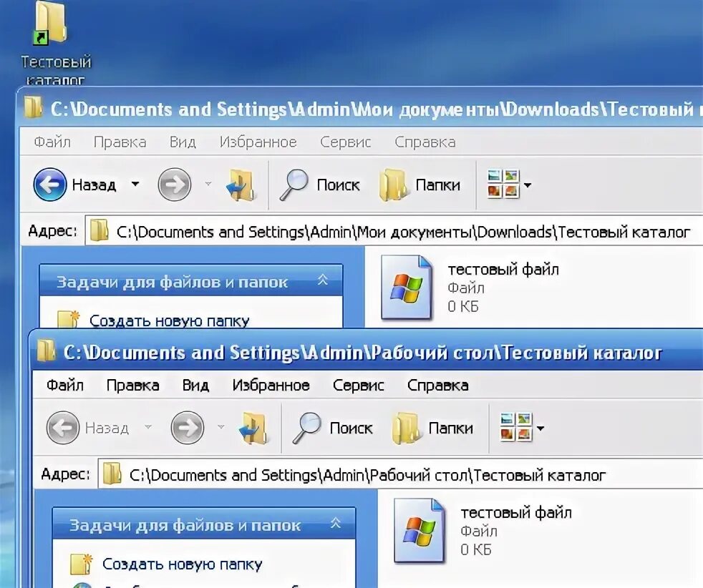
Task: Select тестовый файл icon in Downloads window
Action: pyautogui.click(x=406, y=287)
